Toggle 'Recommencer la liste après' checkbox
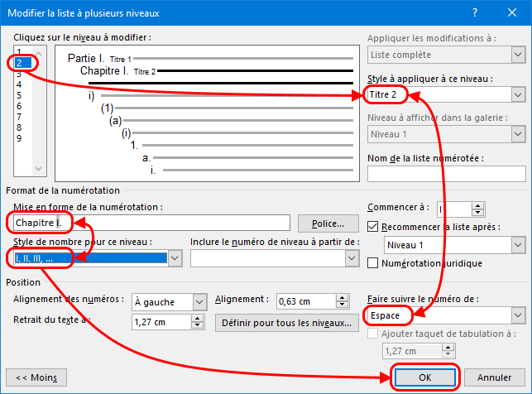Screen dimensions: 532x394 372,227
